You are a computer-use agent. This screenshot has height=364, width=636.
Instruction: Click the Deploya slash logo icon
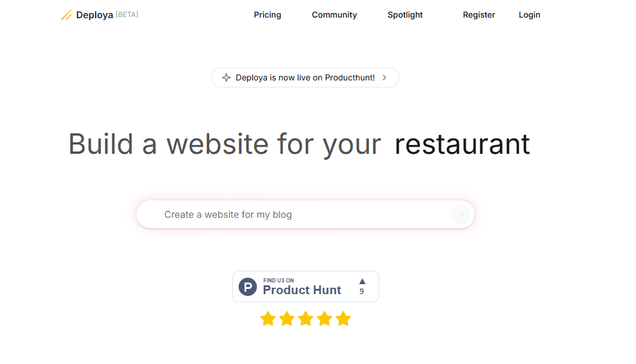[x=66, y=15]
